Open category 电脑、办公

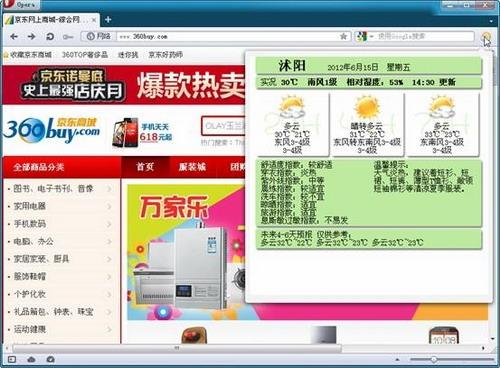point(33,241)
